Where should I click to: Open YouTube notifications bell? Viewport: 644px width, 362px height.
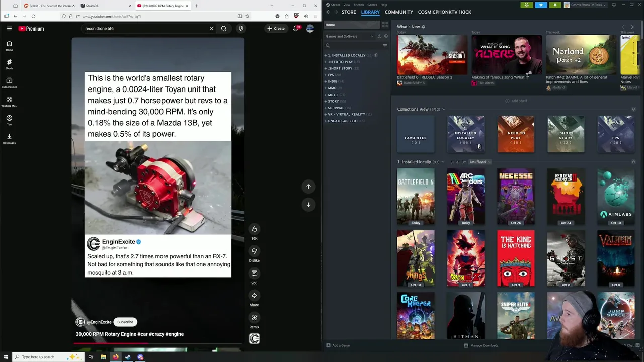(296, 28)
